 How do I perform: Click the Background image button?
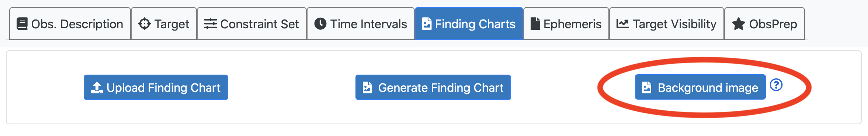[x=700, y=87]
